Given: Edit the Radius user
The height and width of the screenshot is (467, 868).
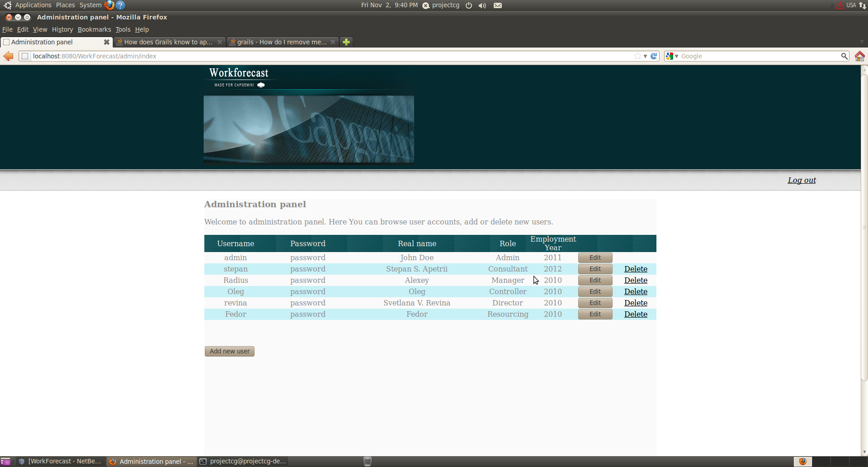Looking at the screenshot, I should tap(595, 280).
